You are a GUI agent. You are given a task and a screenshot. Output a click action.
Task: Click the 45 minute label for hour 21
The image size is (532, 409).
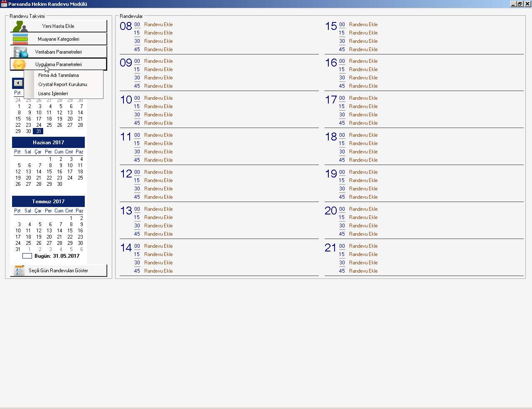coord(342,271)
